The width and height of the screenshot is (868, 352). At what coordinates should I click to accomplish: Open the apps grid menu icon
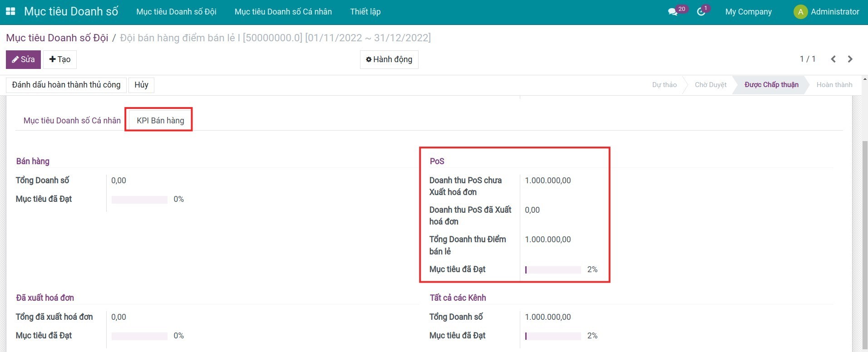point(10,11)
